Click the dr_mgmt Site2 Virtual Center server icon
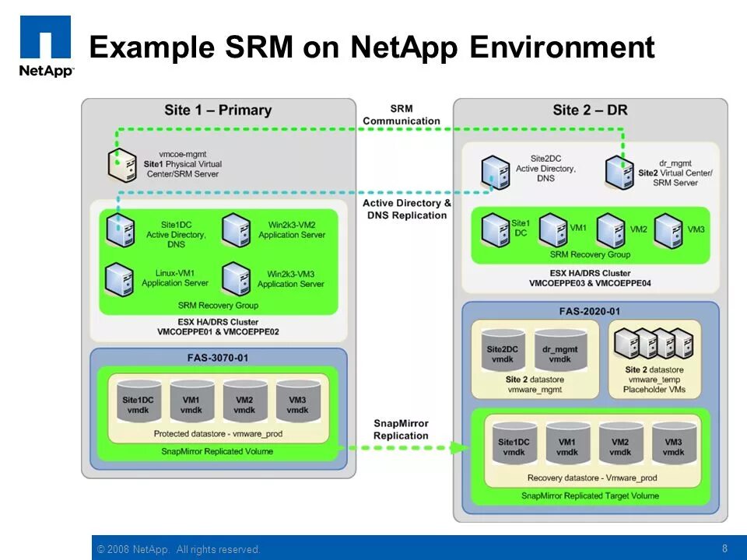 619,173
